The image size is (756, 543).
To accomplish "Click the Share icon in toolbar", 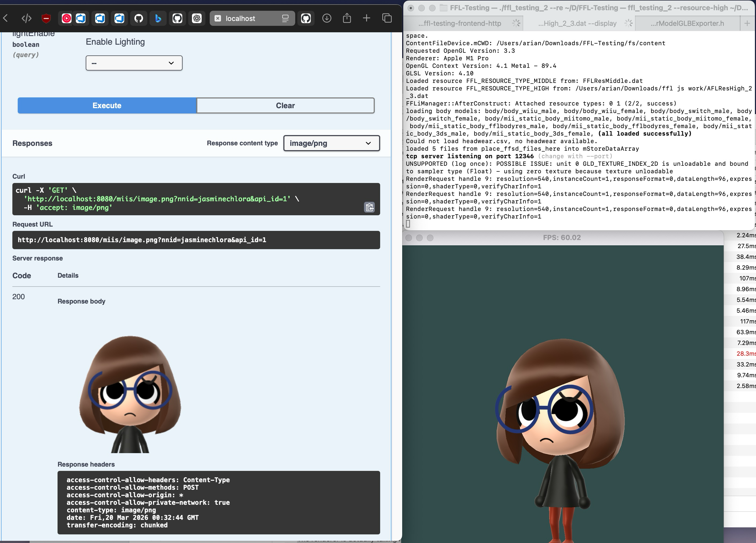I will pos(347,18).
